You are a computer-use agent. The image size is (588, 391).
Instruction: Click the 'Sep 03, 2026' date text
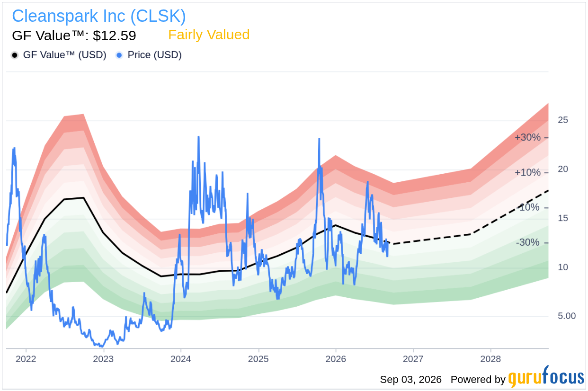tap(411, 380)
